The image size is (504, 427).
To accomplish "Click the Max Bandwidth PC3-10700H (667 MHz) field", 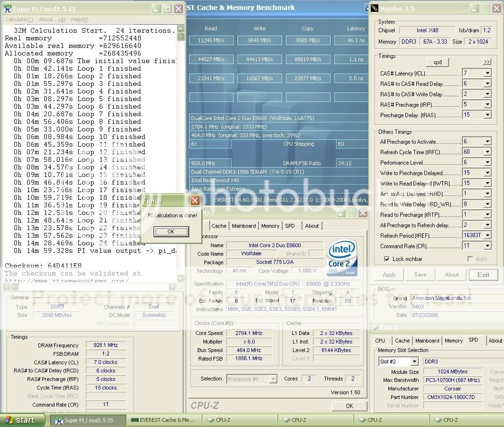I will click(453, 380).
